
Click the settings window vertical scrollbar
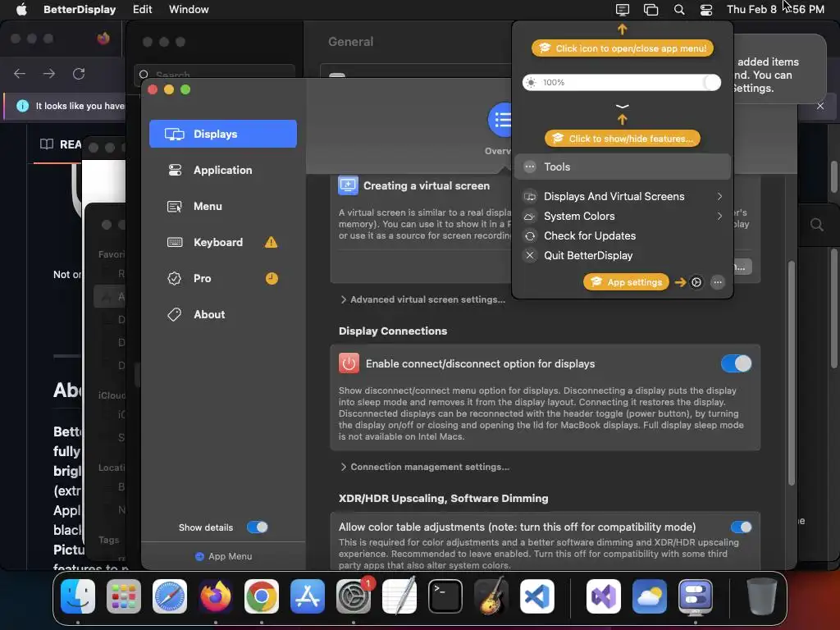coord(792,373)
